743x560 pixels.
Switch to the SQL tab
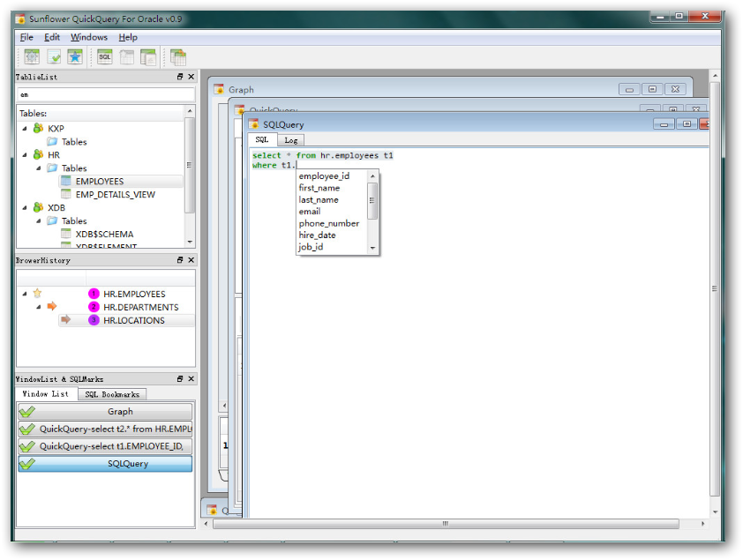[x=261, y=139]
